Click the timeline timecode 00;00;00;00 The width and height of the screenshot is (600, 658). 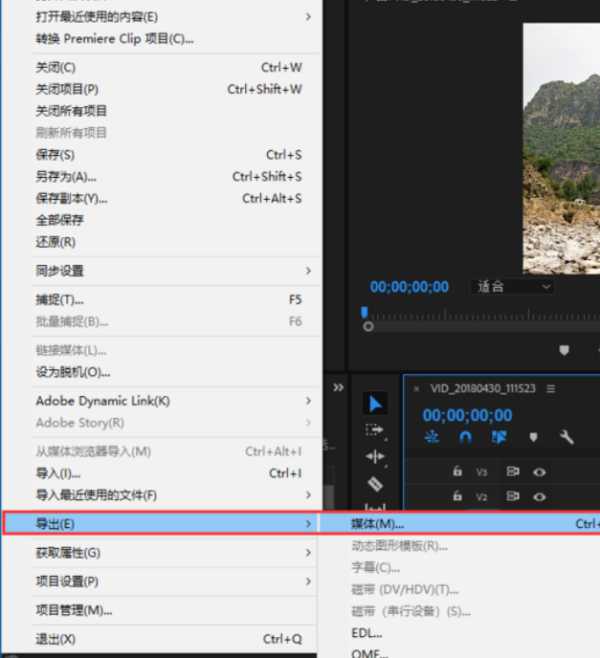(x=467, y=415)
